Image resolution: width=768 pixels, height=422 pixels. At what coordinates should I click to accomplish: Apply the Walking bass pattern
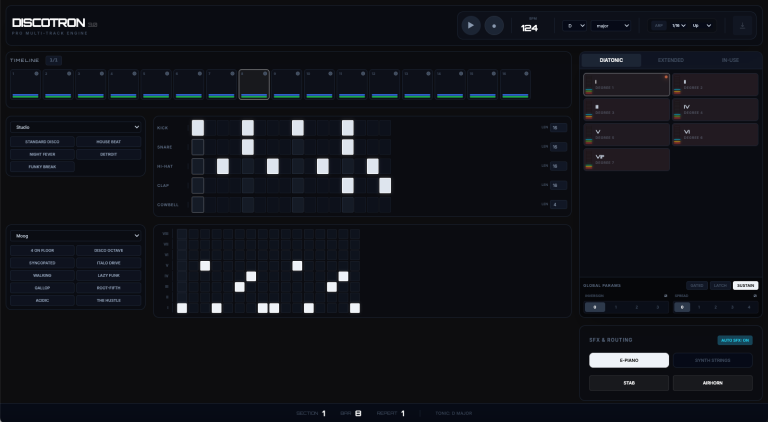pyautogui.click(x=43, y=276)
